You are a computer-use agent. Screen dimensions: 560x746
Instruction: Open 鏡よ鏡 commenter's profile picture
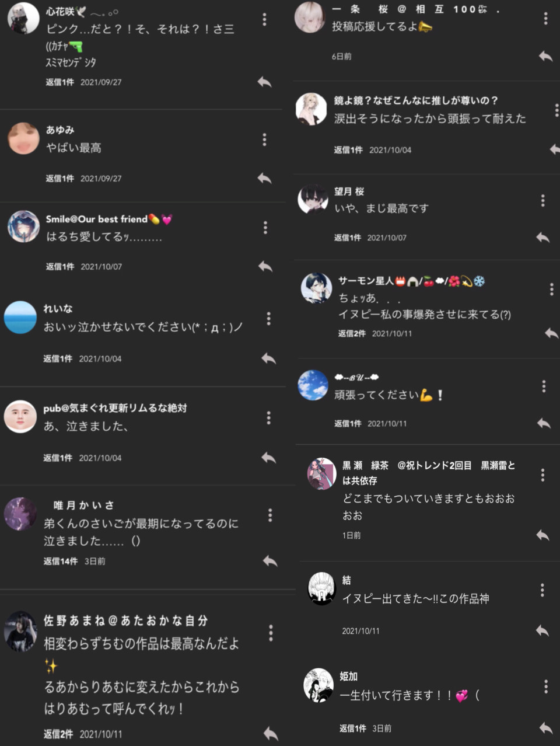(311, 108)
